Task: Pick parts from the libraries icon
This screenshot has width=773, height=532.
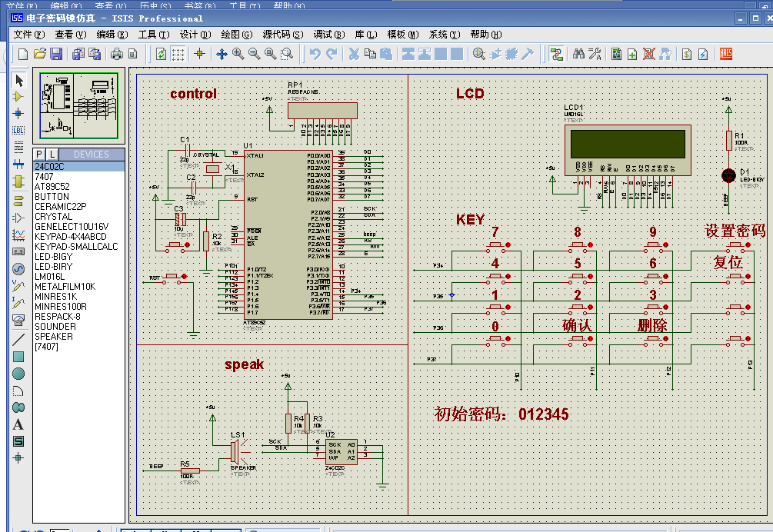Action: click(x=478, y=54)
